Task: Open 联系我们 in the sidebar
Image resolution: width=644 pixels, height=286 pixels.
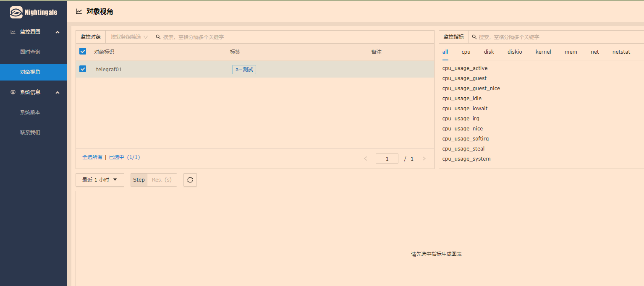Action: pyautogui.click(x=30, y=133)
